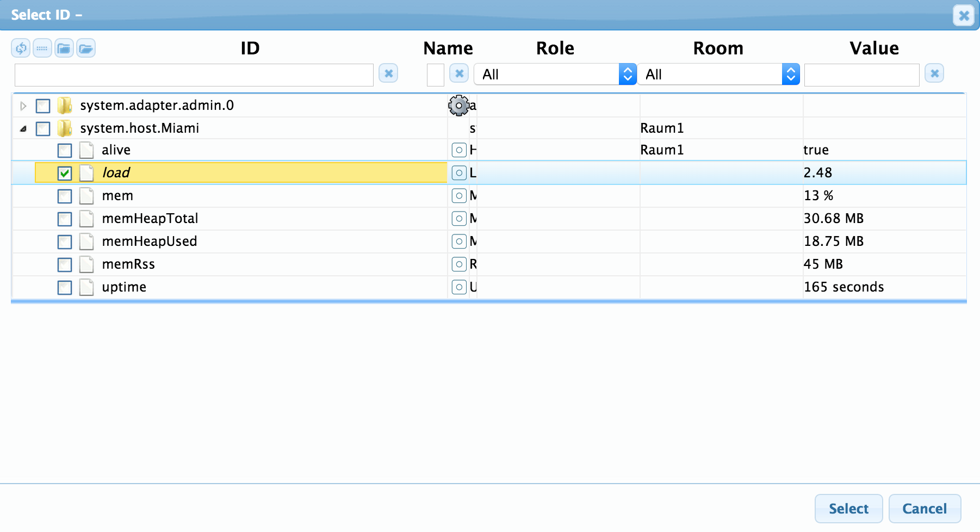This screenshot has width=980, height=532.
Task: Click Raum1 in the alive row
Action: tap(662, 150)
